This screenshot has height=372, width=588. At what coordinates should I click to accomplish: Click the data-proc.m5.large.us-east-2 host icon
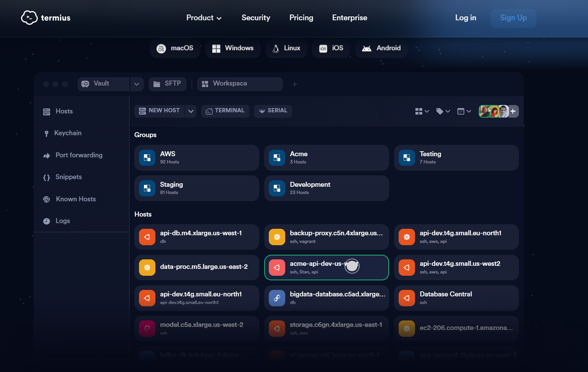pos(147,268)
